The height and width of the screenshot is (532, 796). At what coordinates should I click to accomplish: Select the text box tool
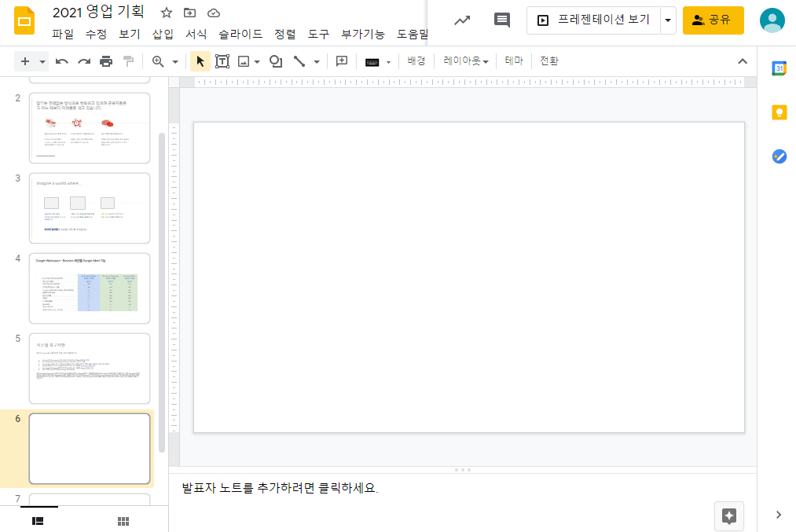(x=222, y=61)
